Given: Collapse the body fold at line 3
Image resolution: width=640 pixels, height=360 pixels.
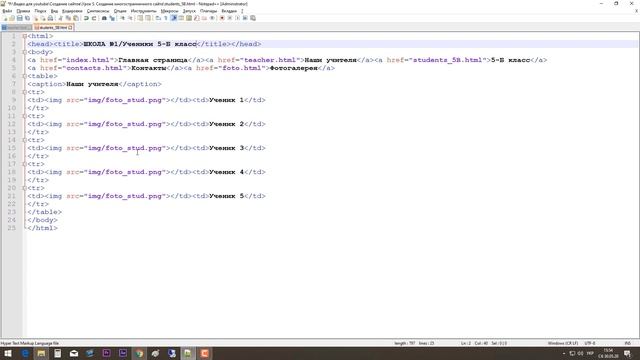Looking at the screenshot, I should (x=24, y=52).
